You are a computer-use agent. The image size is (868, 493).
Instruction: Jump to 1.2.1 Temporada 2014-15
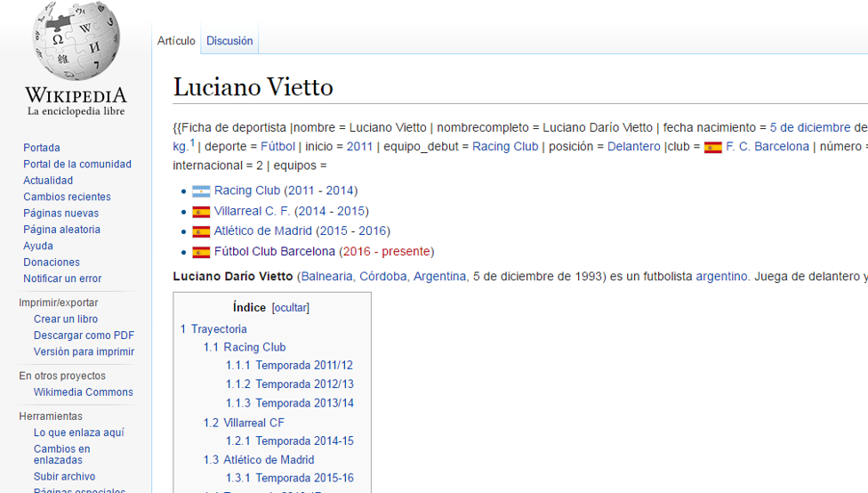pos(290,441)
